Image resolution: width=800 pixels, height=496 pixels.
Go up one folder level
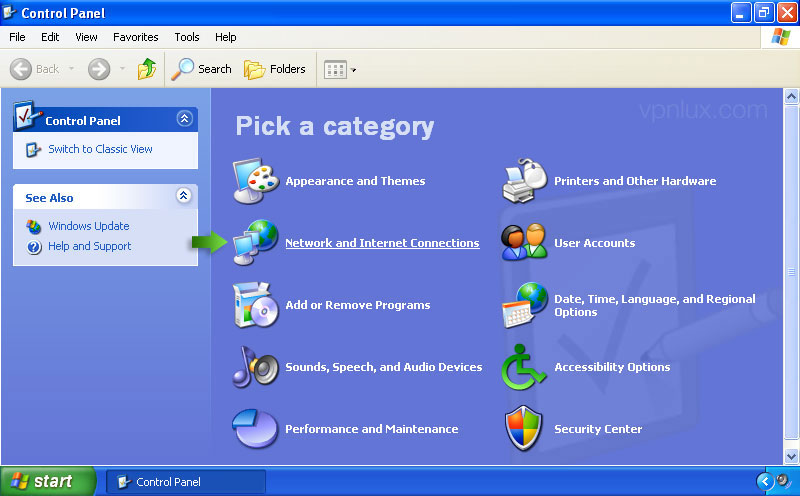(x=147, y=69)
